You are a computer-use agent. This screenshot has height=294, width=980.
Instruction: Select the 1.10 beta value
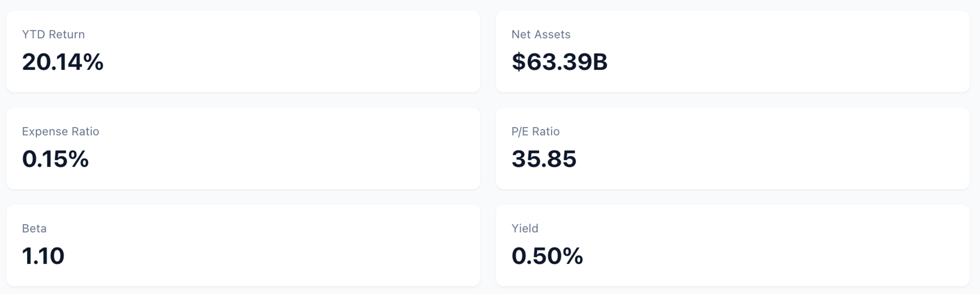43,256
